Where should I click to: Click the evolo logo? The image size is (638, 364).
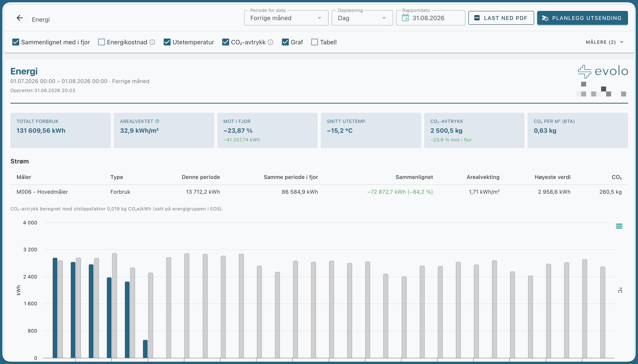coord(603,71)
